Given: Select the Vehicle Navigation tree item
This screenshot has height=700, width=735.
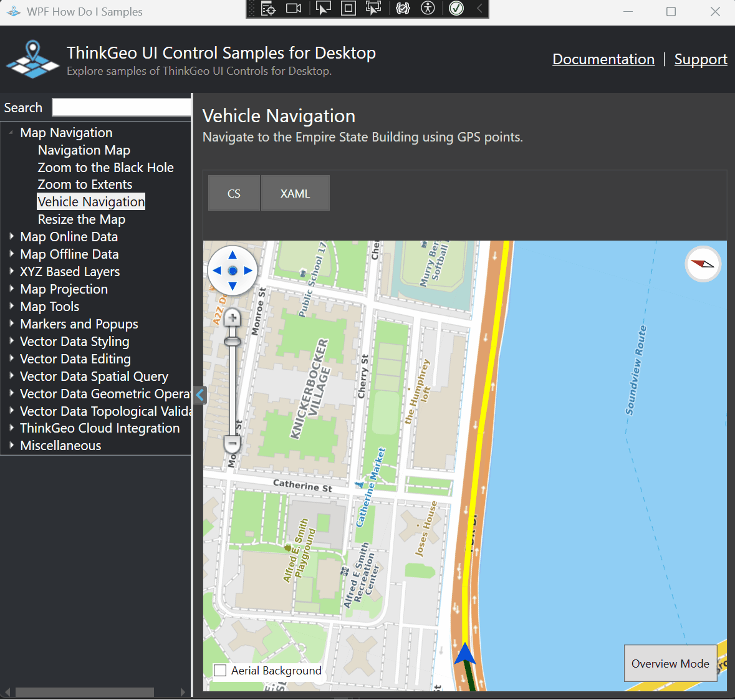Looking at the screenshot, I should 91,202.
